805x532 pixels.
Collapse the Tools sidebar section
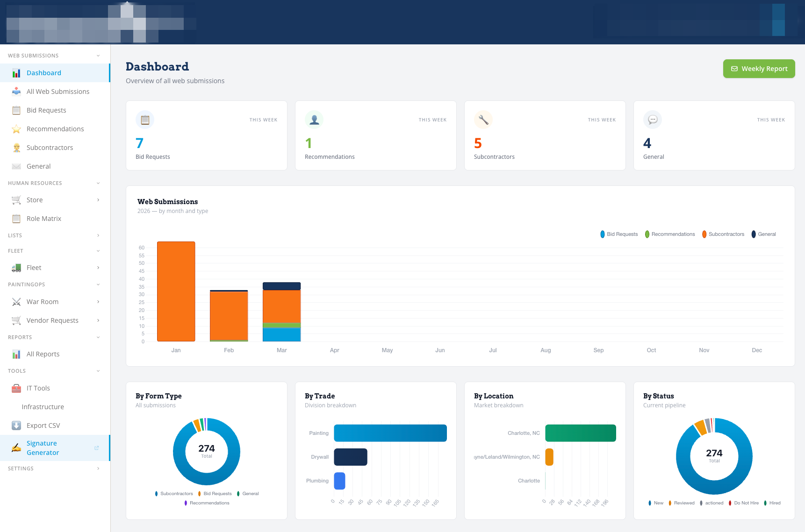tap(98, 371)
